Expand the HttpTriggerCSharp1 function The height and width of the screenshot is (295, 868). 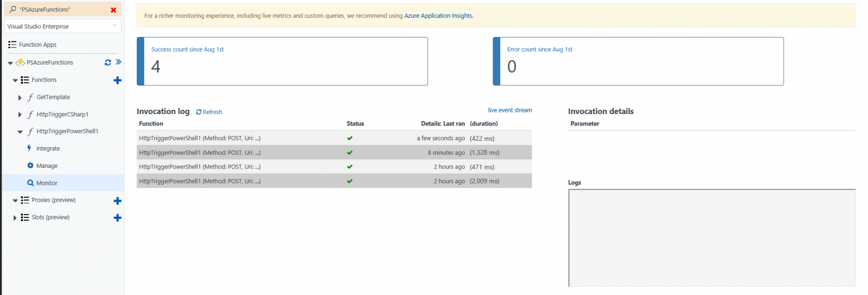20,115
